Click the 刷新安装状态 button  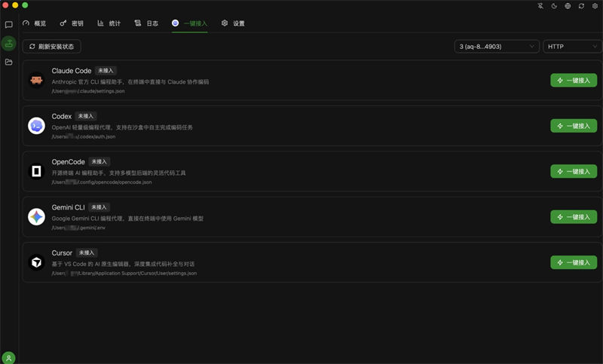click(51, 47)
